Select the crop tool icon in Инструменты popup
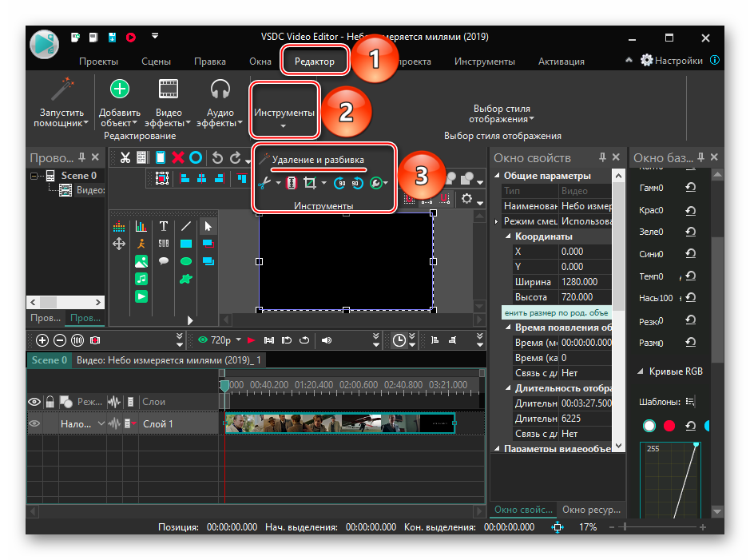This screenshot has height=560, width=750. pyautogui.click(x=311, y=183)
